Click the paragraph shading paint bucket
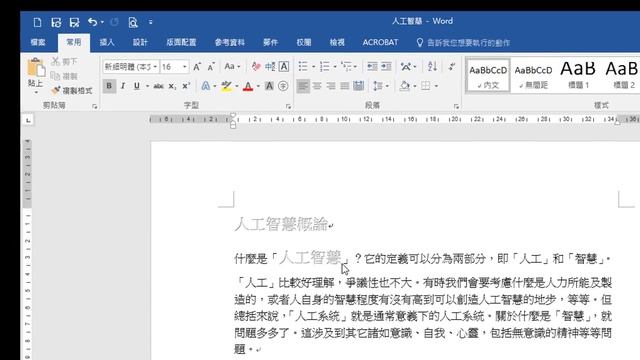Image resolution: width=640 pixels, height=360 pixels. (404, 86)
